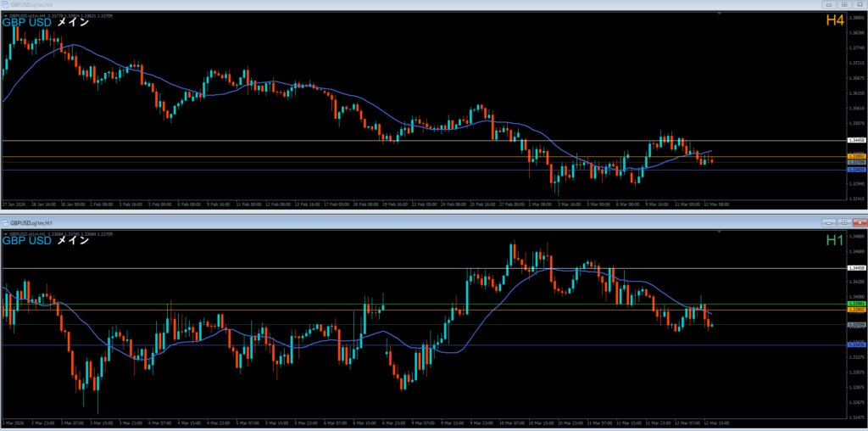Click the GBP USD label on the H4 chart
This screenshot has width=868, height=431.
(x=27, y=23)
